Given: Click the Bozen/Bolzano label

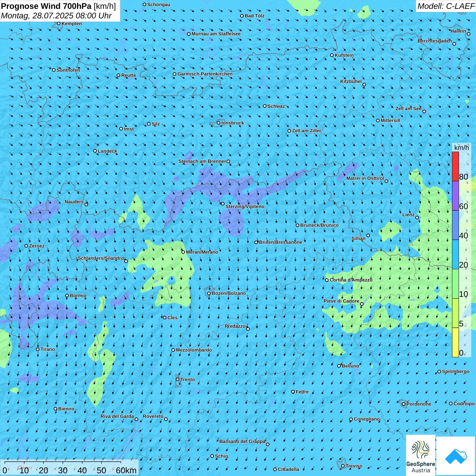Looking at the screenshot, I should point(228,293).
